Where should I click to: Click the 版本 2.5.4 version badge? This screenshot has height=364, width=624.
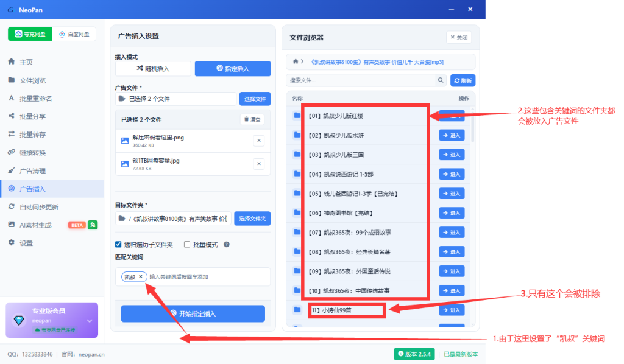click(x=414, y=354)
